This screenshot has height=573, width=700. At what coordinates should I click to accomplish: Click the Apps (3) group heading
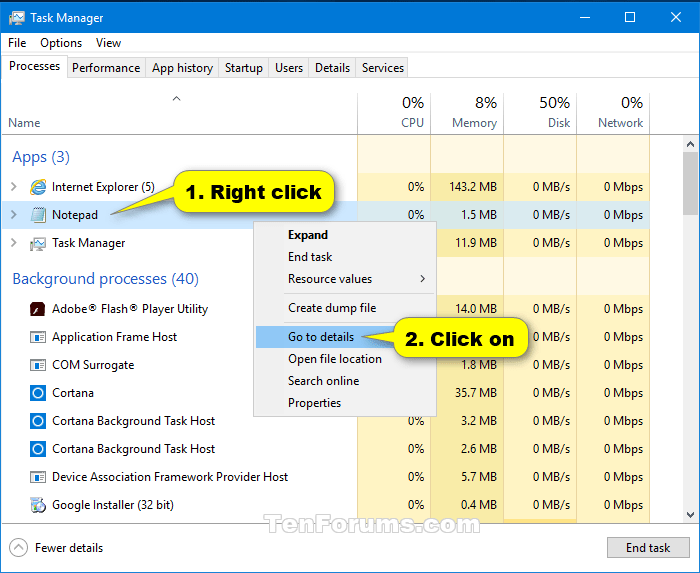tap(41, 157)
